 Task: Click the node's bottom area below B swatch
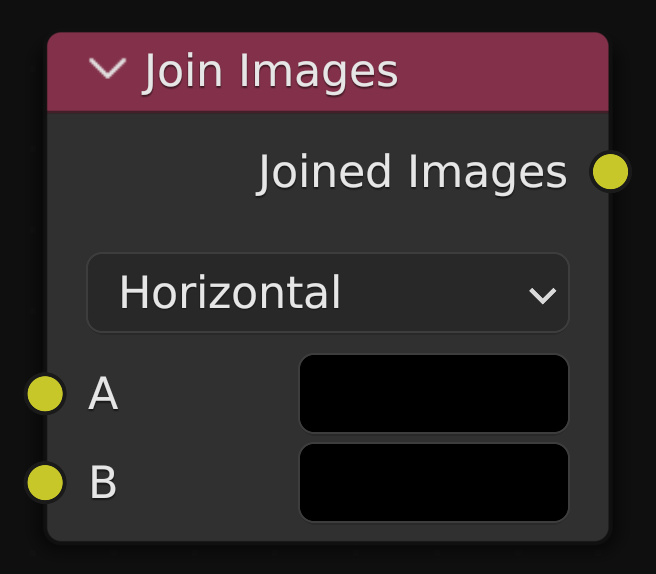coord(433,532)
